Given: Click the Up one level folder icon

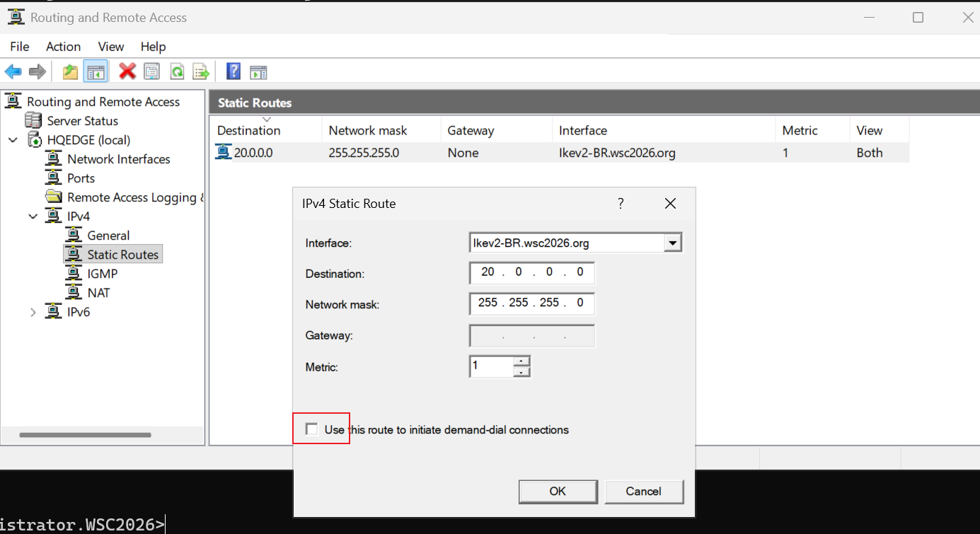Looking at the screenshot, I should (x=70, y=71).
